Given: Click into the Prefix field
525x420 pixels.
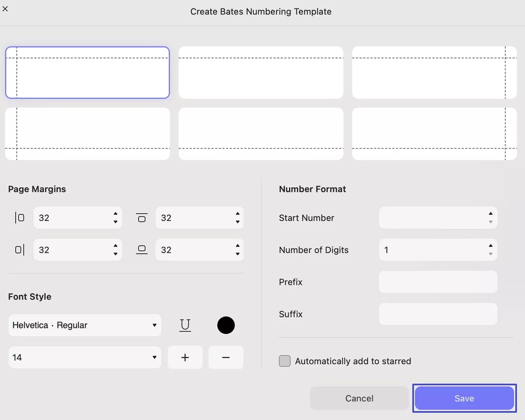Looking at the screenshot, I should click(438, 282).
